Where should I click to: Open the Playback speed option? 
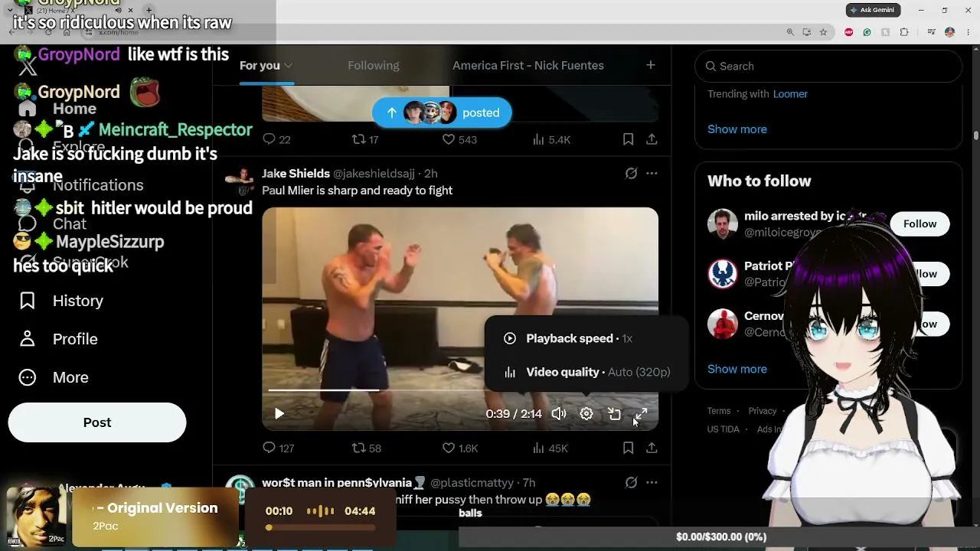586,338
